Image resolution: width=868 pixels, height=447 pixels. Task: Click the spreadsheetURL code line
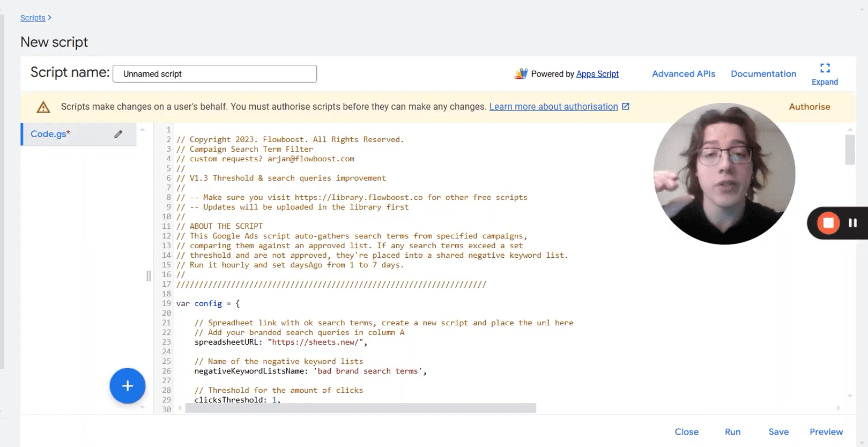[281, 342]
